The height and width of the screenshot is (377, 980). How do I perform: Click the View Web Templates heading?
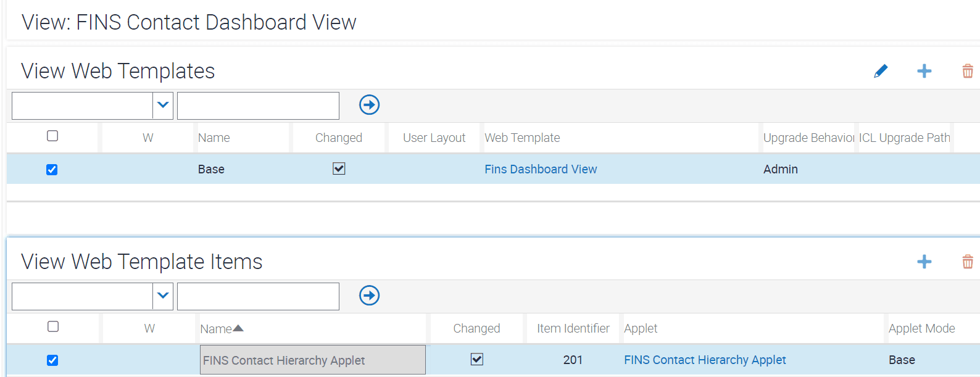(118, 71)
